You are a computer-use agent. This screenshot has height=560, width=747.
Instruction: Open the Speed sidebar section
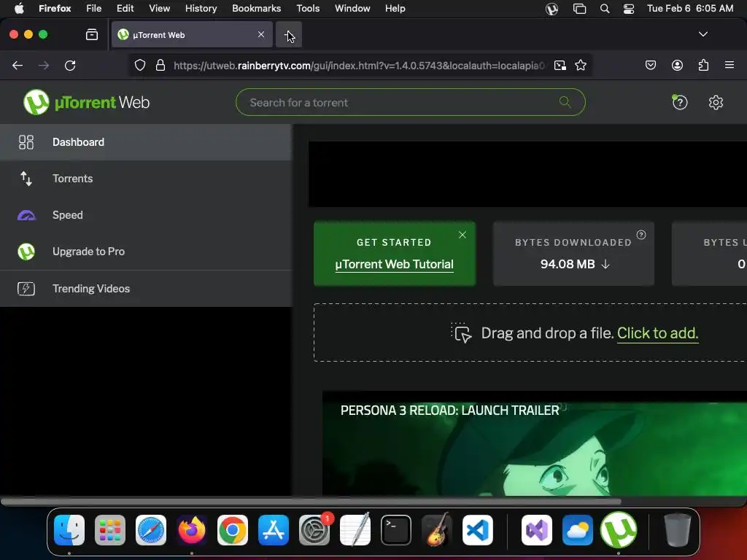(146, 215)
